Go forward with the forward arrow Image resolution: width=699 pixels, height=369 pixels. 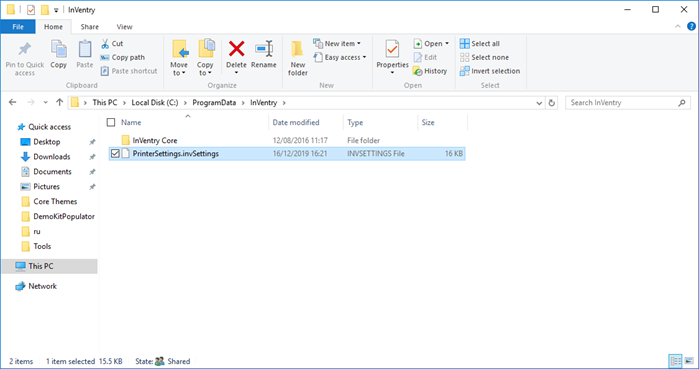click(x=31, y=102)
